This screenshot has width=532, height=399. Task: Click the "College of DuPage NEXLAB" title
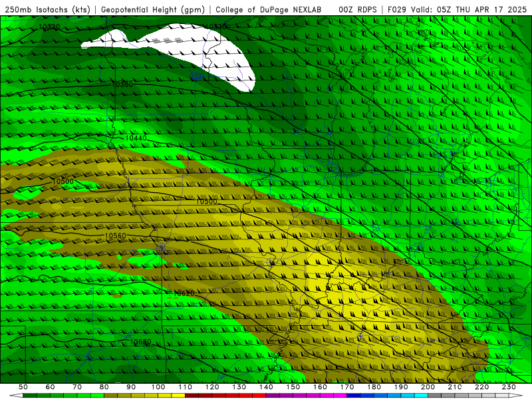pos(268,9)
